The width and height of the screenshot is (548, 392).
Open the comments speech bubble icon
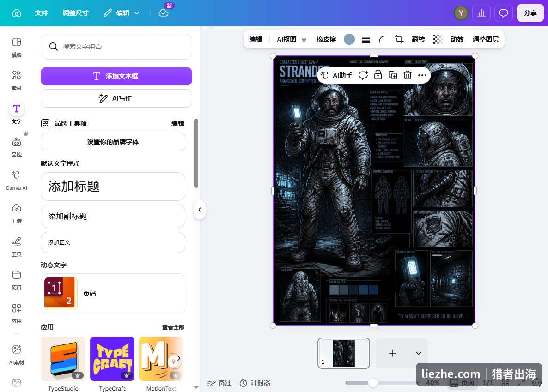[x=503, y=13]
